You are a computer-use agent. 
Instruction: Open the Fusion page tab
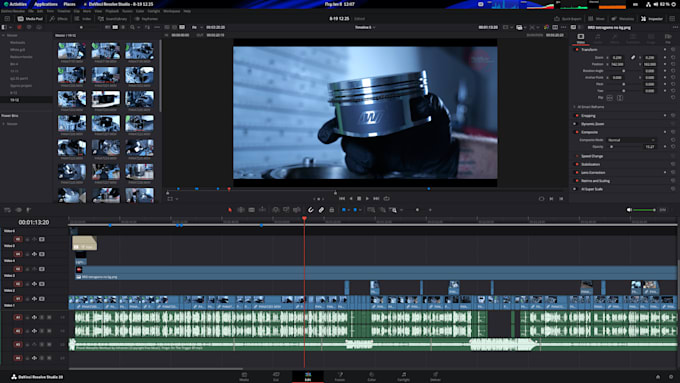pos(340,376)
